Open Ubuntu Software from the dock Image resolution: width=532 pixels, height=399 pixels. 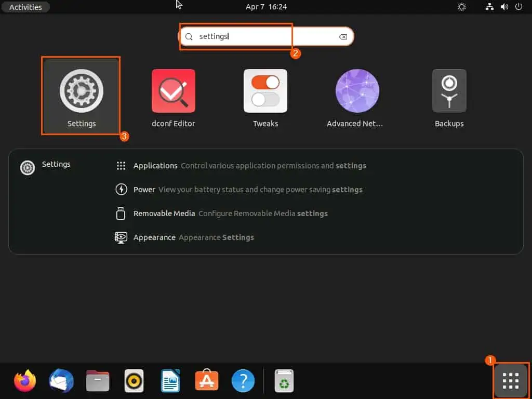point(206,381)
